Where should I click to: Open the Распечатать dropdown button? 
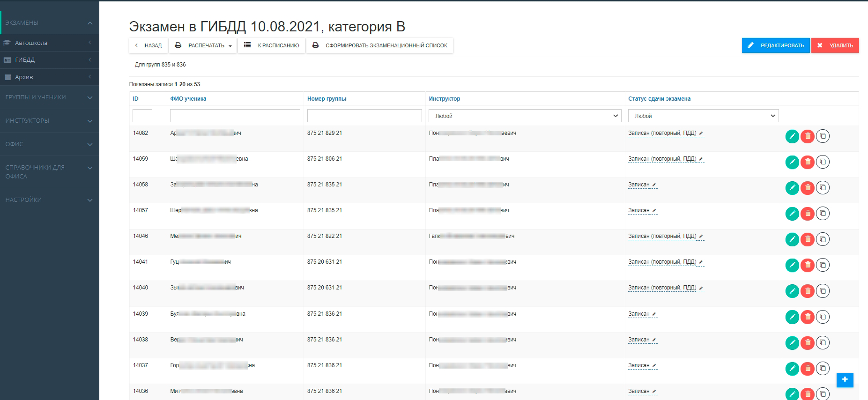203,45
